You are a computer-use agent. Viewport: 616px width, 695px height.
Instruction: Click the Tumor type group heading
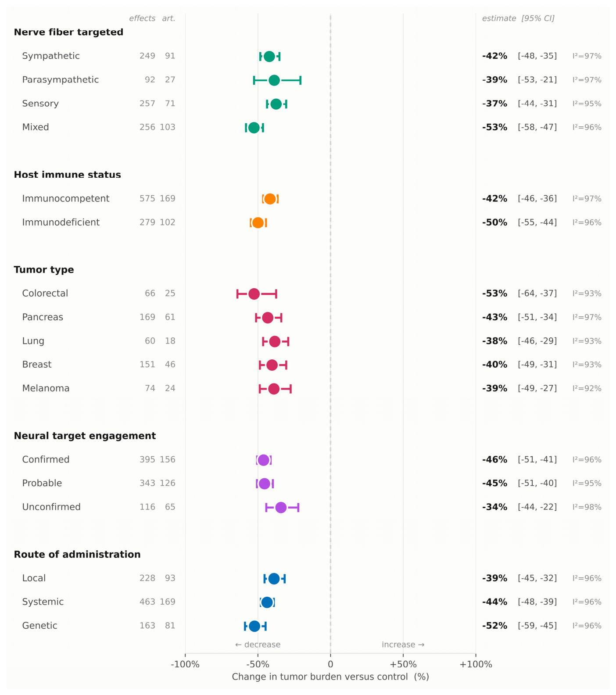pos(44,270)
